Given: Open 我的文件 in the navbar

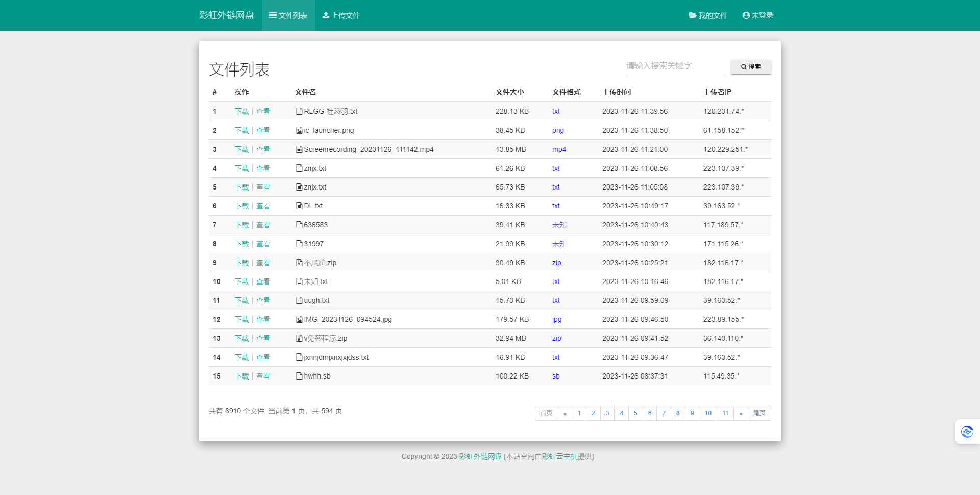Looking at the screenshot, I should point(708,15).
